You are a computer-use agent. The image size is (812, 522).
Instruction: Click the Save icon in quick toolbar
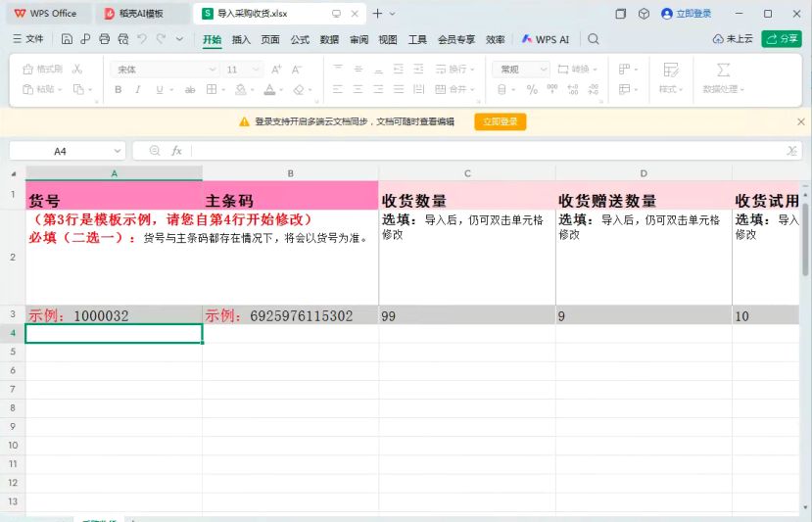point(67,39)
